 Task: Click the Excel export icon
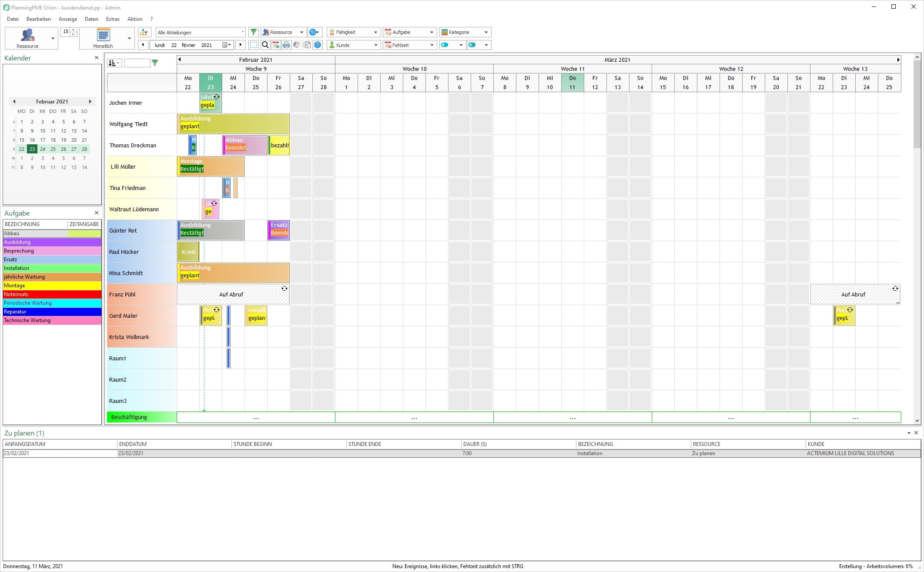click(307, 45)
